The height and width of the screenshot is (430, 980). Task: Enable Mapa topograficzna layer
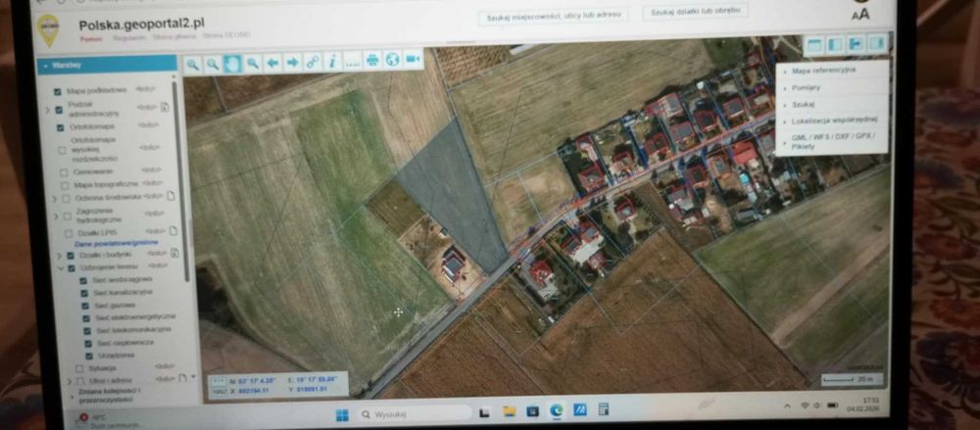pyautogui.click(x=65, y=186)
